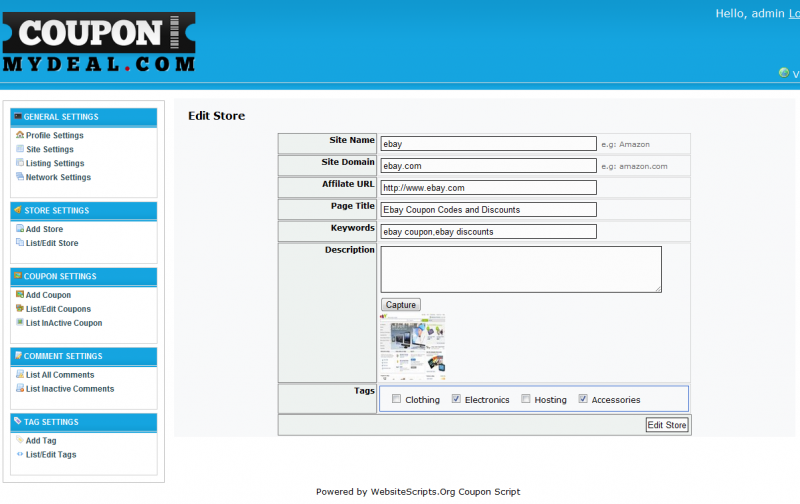This screenshot has height=504, width=800.
Task: Click the Store Settings header icon
Action: tap(18, 210)
